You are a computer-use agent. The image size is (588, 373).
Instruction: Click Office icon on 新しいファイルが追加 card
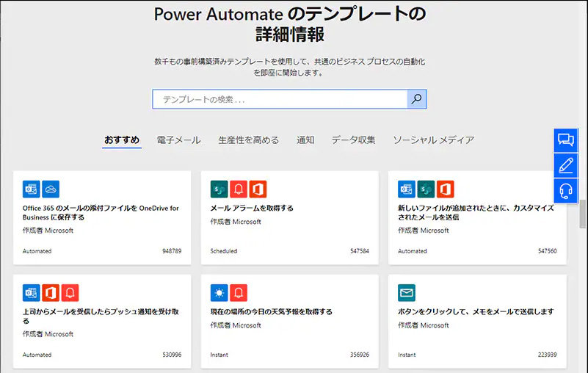(446, 189)
